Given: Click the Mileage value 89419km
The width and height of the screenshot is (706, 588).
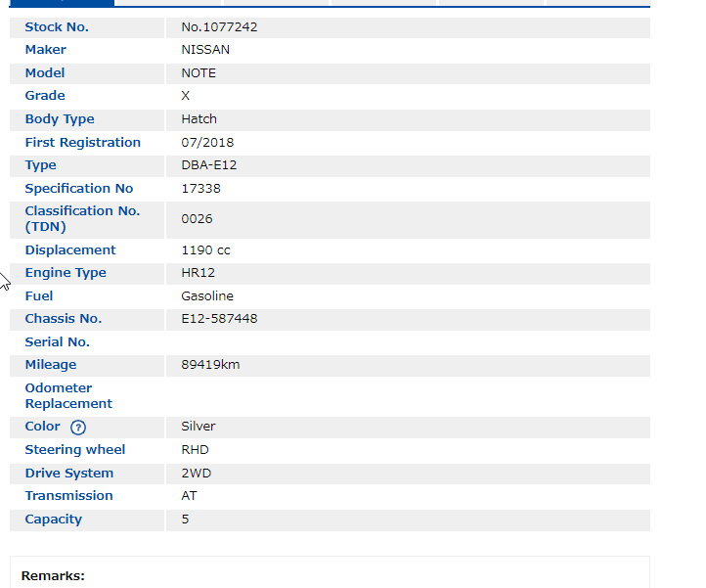Looking at the screenshot, I should [210, 365].
